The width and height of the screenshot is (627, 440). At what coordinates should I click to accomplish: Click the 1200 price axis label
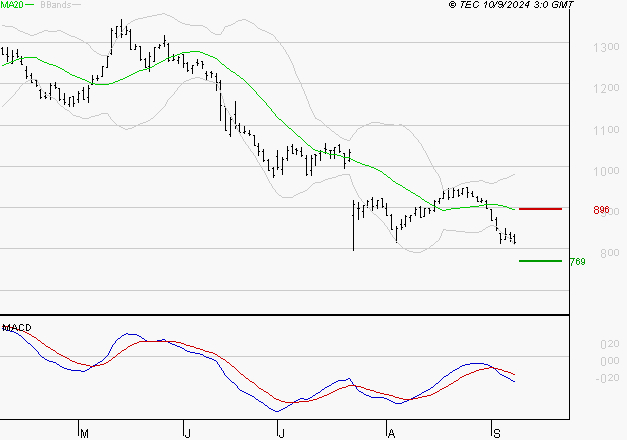(606, 88)
